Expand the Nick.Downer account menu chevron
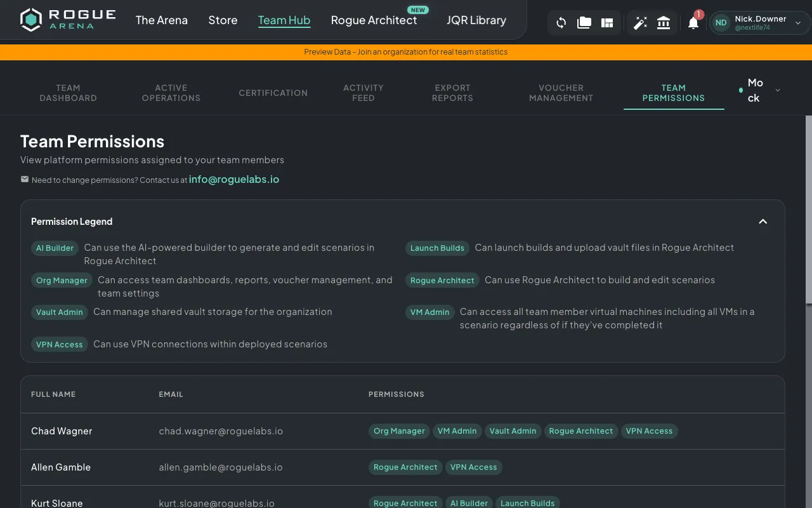Viewport: 812px width, 508px height. click(x=798, y=23)
